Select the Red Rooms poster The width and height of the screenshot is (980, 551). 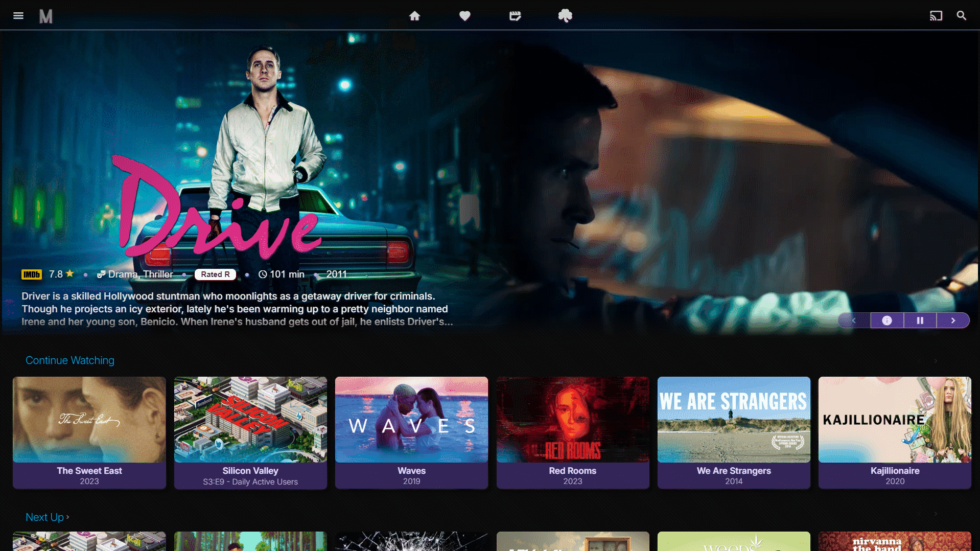point(573,420)
